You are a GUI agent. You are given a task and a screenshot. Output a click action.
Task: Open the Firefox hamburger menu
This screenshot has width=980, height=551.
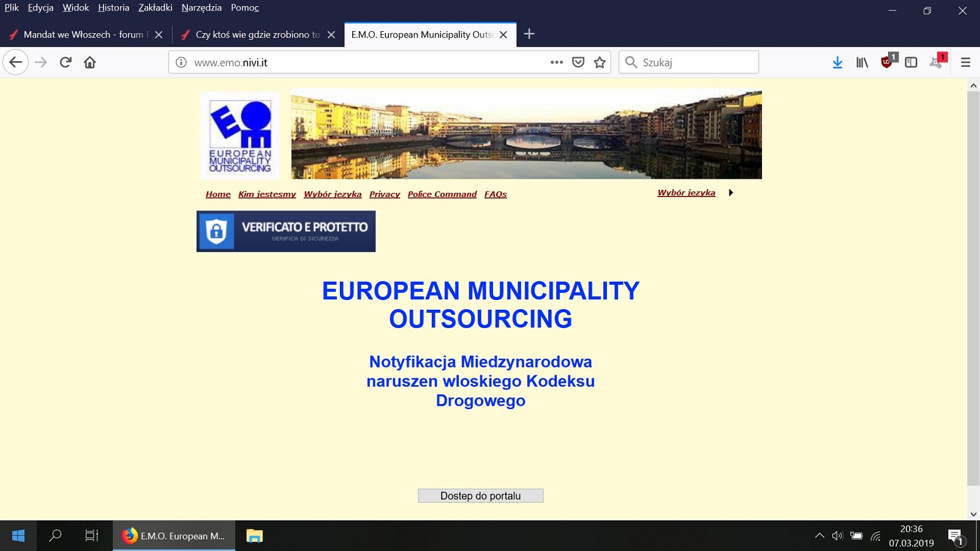966,62
